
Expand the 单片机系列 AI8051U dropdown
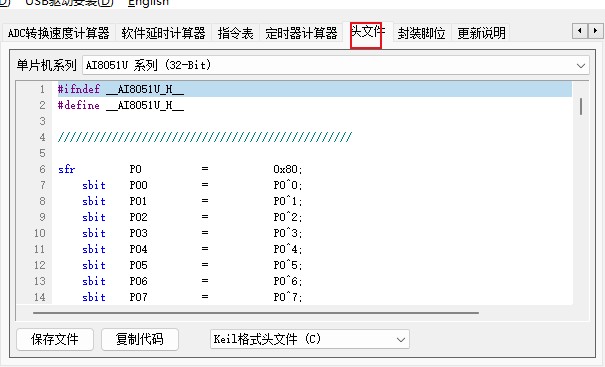click(x=336, y=65)
